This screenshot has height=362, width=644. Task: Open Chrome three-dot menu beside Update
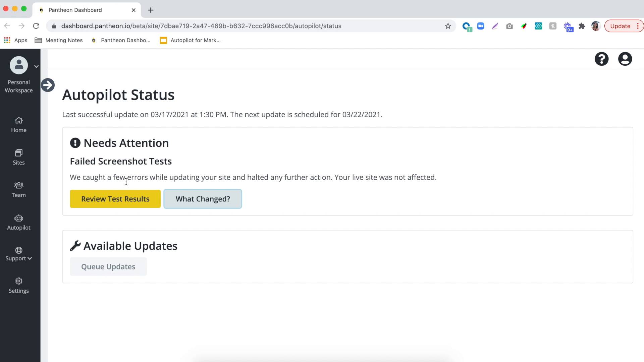click(x=638, y=26)
